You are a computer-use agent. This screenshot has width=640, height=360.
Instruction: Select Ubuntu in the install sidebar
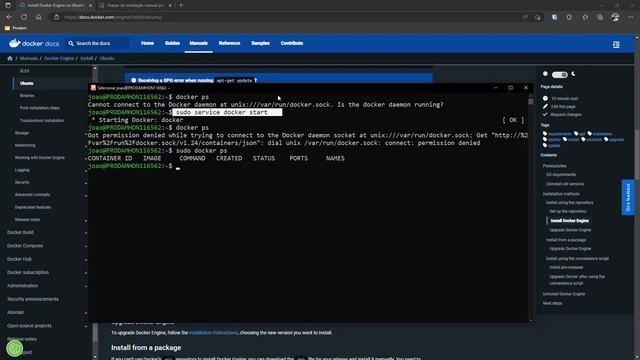click(x=27, y=83)
